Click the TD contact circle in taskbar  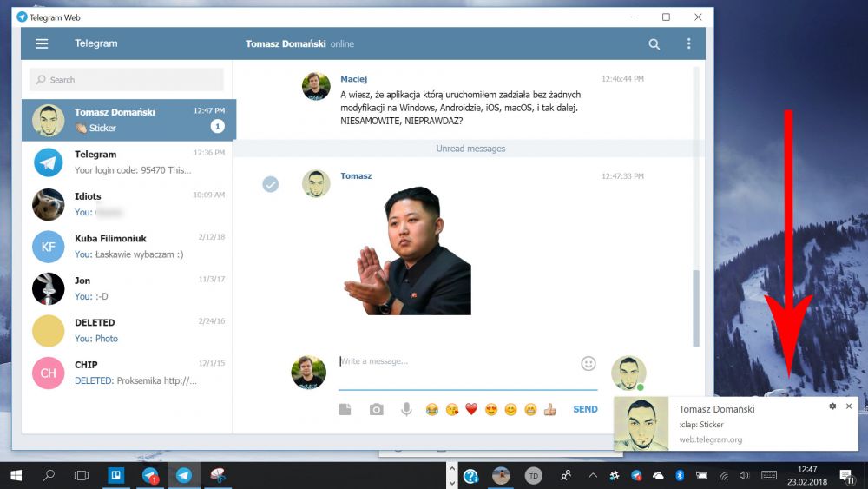533,476
